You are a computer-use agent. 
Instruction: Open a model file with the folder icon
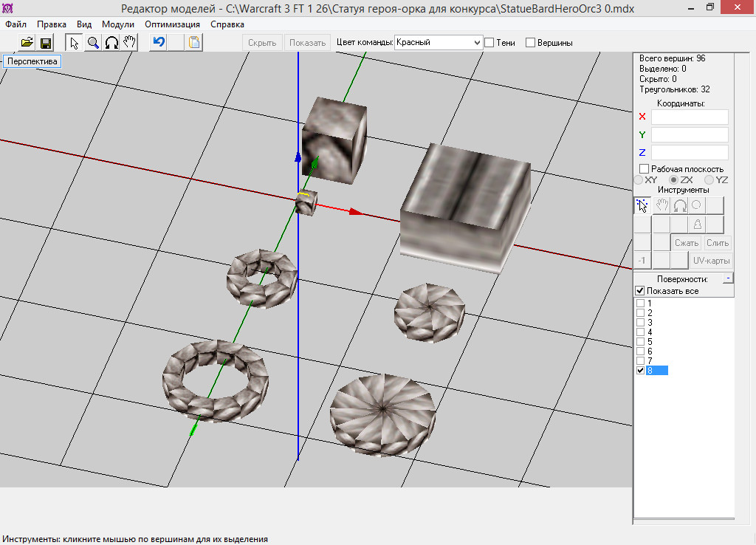click(27, 42)
